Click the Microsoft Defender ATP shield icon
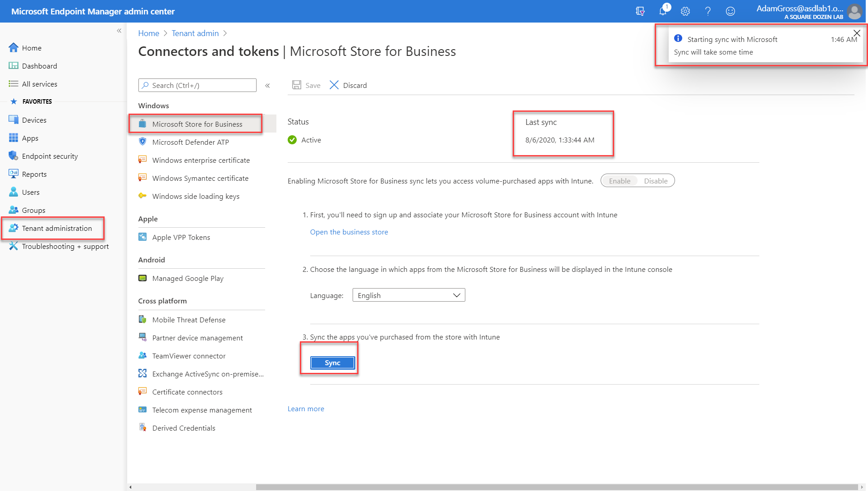The width and height of the screenshot is (868, 491). tap(142, 142)
